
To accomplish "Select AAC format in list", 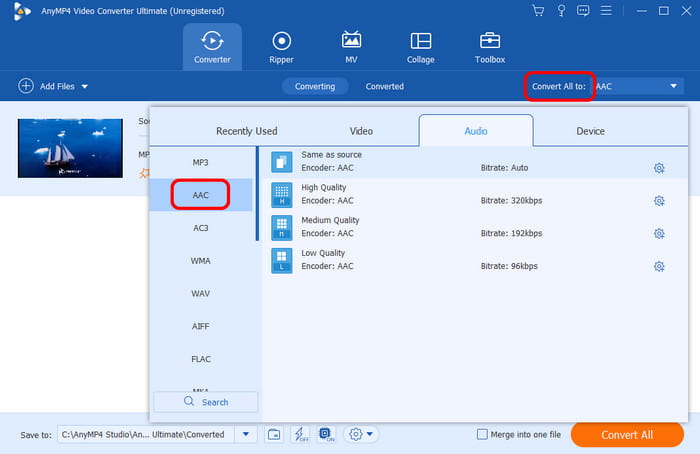I will (200, 195).
